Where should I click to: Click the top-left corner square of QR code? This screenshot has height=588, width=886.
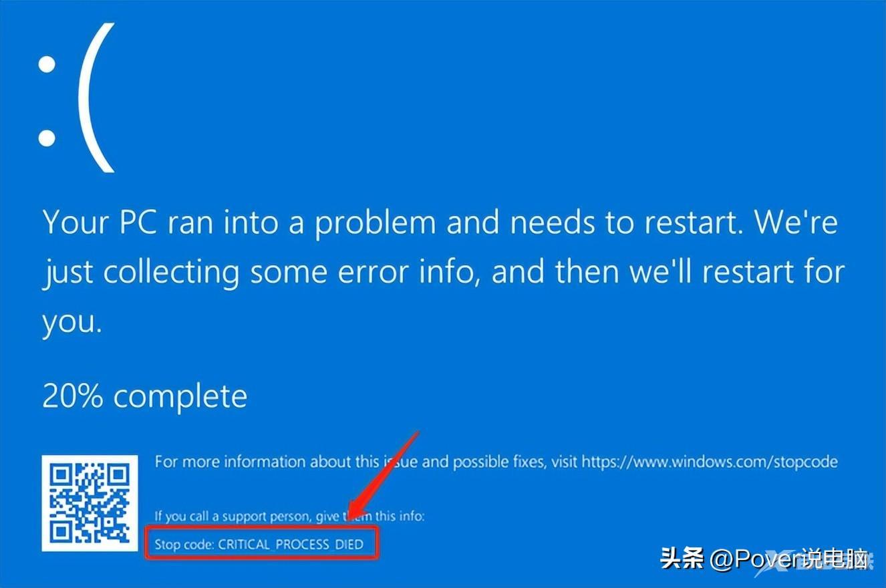[x=61, y=475]
